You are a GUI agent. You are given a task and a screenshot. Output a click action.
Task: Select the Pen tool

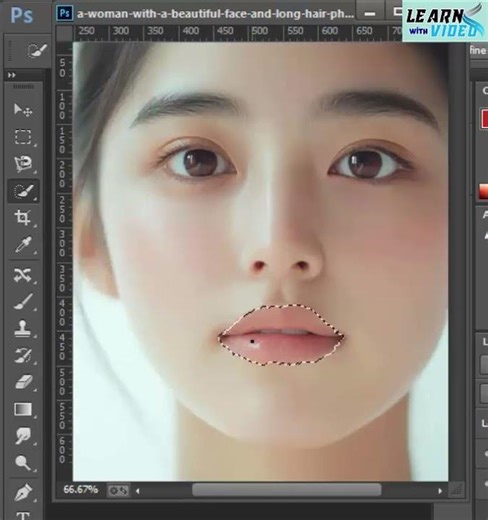pos(23,493)
